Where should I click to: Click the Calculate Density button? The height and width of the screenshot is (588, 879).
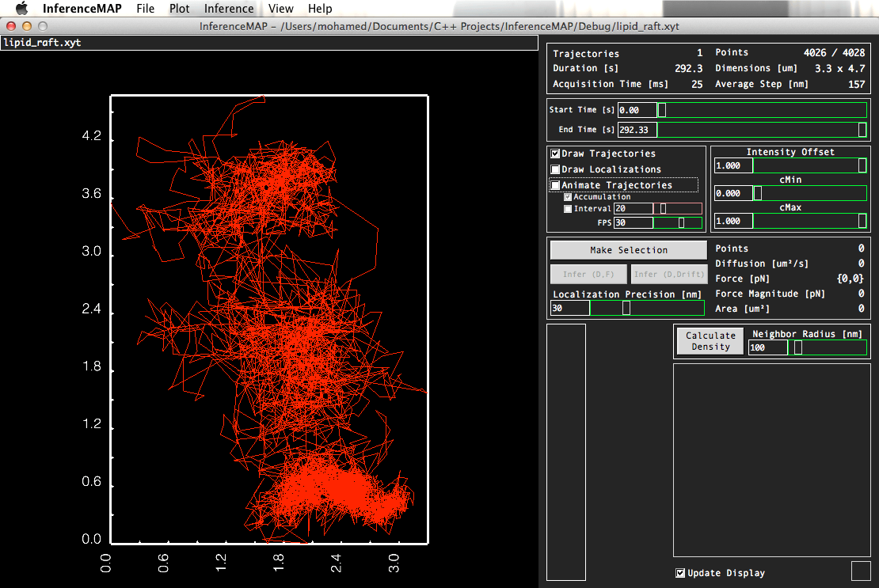pos(710,341)
